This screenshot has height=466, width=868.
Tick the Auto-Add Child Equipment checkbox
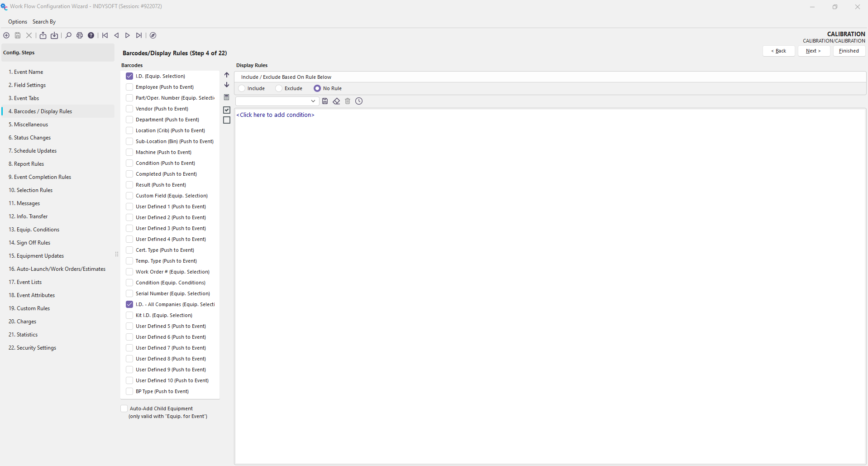[x=124, y=408]
